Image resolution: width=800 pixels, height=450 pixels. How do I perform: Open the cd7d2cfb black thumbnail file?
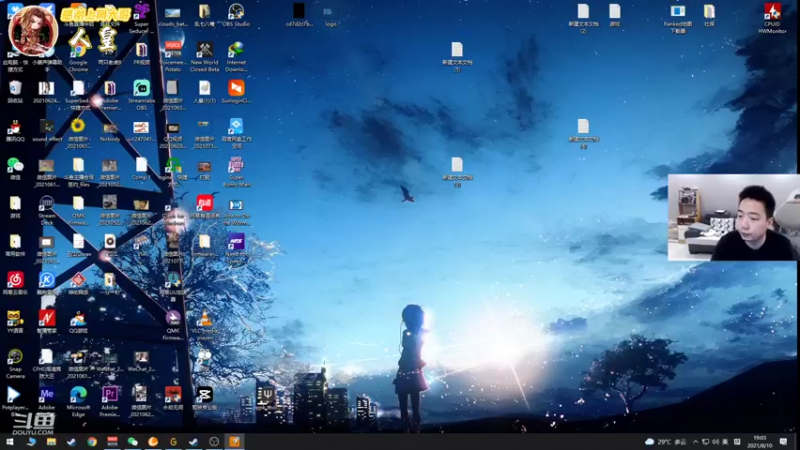299,15
